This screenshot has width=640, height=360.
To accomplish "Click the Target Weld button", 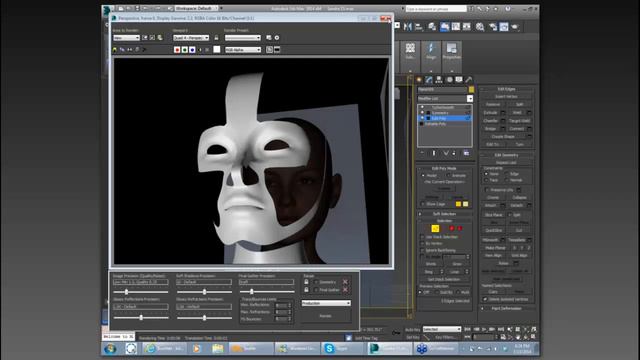I will click(x=519, y=121).
